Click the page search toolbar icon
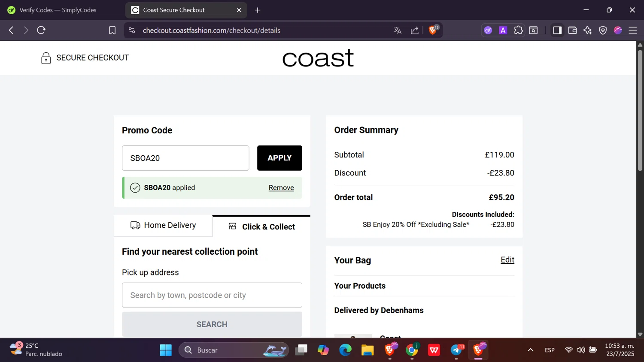644x362 pixels. click(533, 30)
